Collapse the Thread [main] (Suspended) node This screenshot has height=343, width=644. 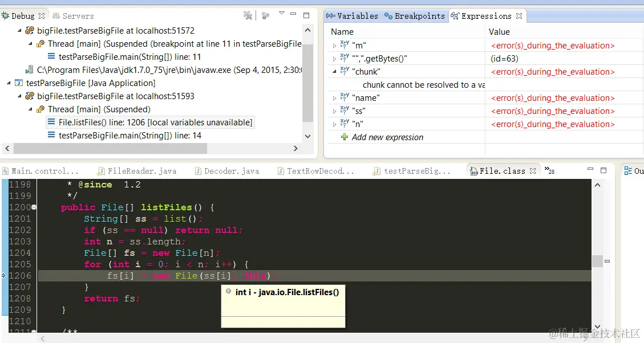[30, 109]
